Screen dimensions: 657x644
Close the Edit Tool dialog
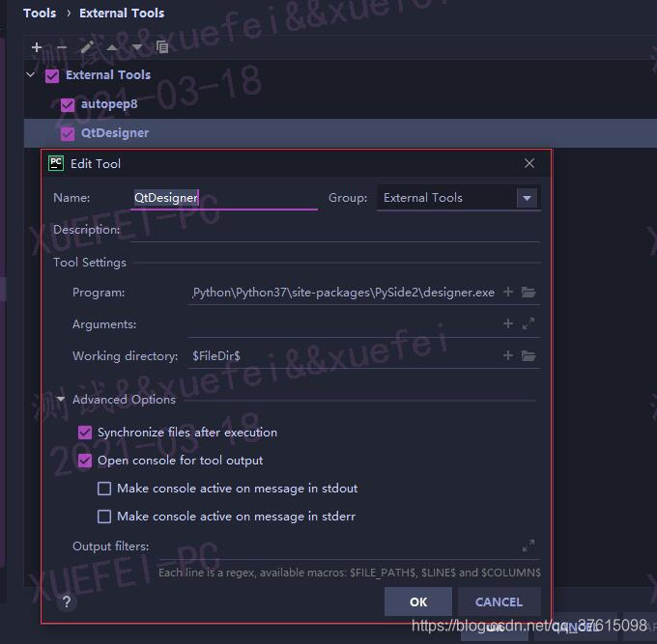tap(529, 163)
